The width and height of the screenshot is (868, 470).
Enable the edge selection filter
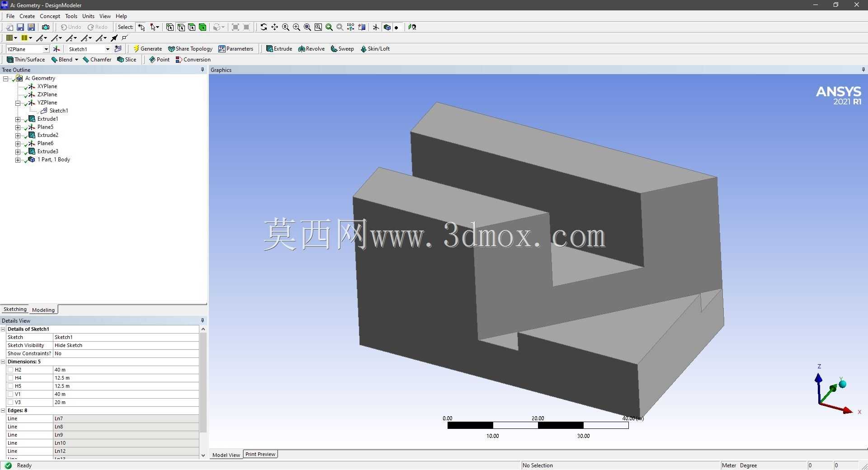tap(181, 27)
